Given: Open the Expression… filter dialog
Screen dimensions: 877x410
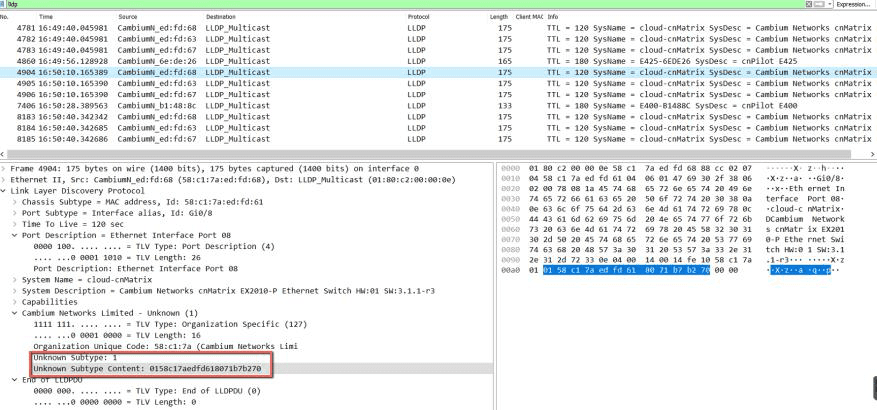Looking at the screenshot, I should point(852,4).
